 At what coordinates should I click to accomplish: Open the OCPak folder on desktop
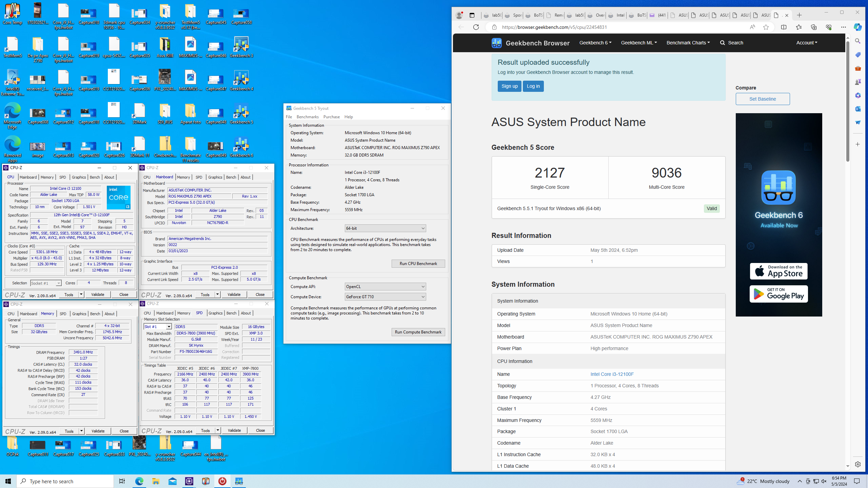pos(13,446)
